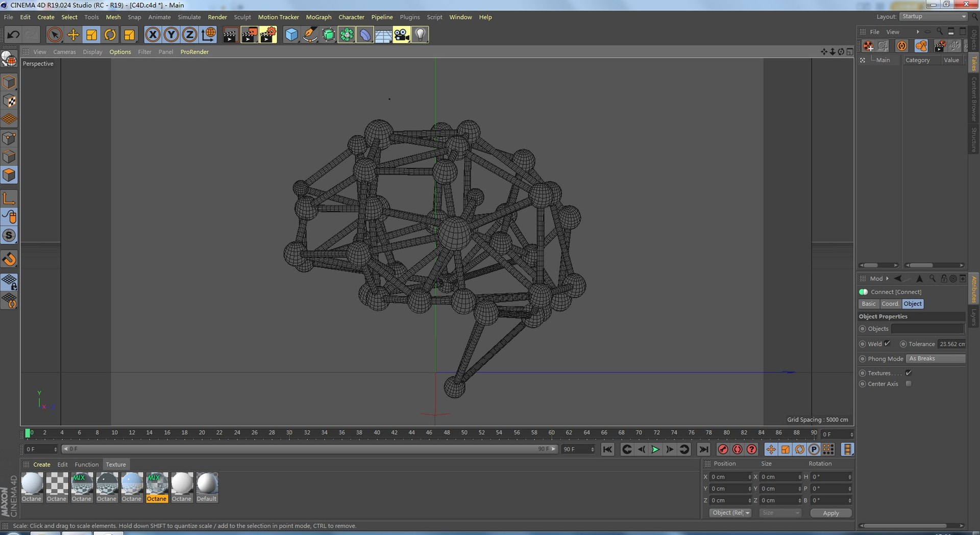Open the Size mode dropdown
Viewport: 980px width, 535px height.
pyautogui.click(x=780, y=513)
